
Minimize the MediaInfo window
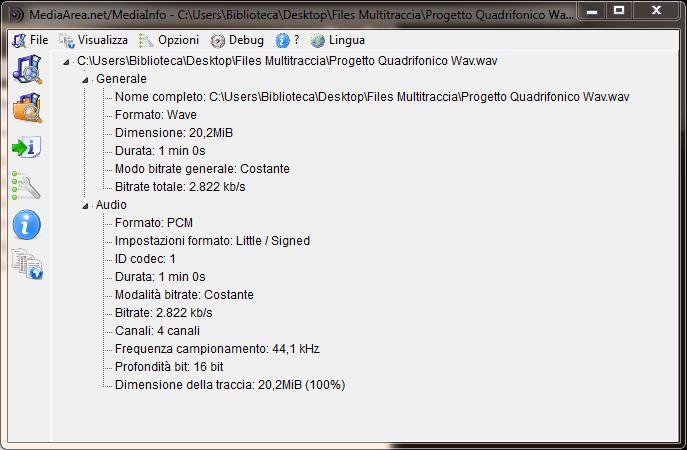click(592, 11)
